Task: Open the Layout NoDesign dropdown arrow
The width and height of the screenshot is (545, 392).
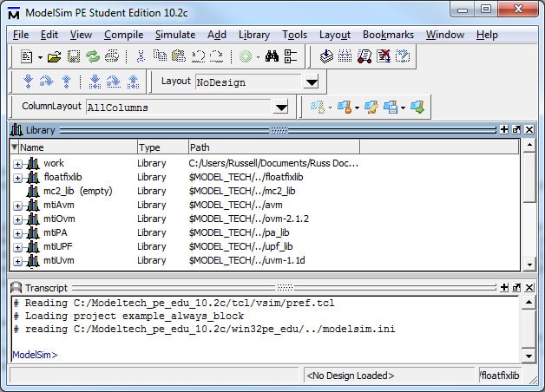Action: pyautogui.click(x=312, y=82)
